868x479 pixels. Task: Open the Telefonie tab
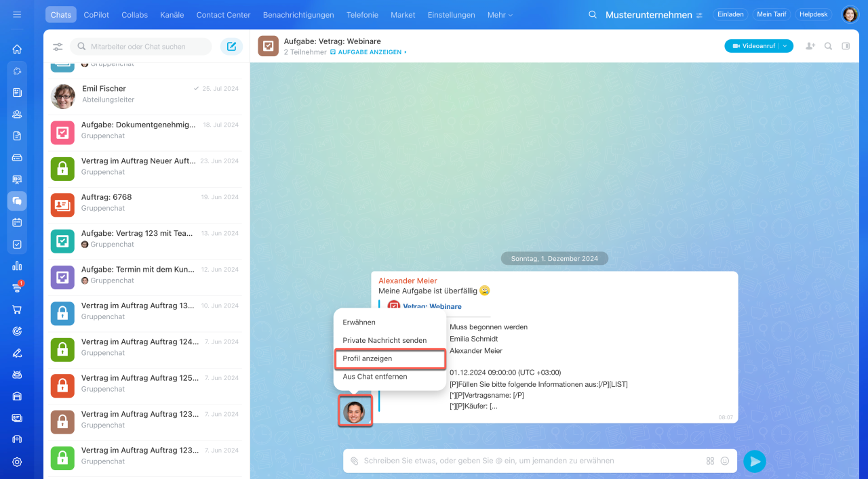tap(362, 15)
